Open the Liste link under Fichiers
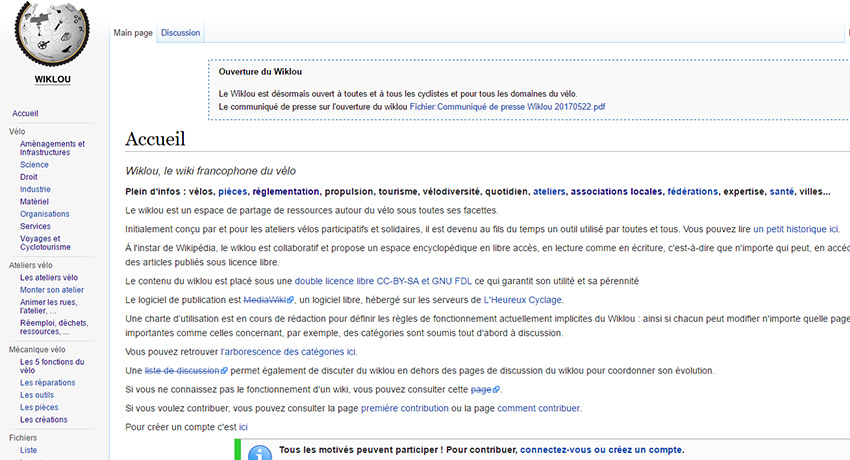This screenshot has width=850, height=460. pyautogui.click(x=28, y=450)
